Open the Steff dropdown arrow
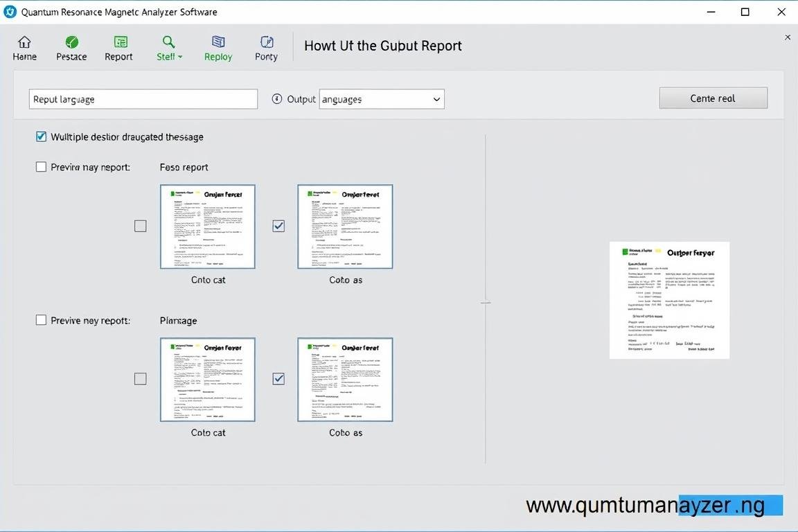Screen dimensions: 798x532 180,57
